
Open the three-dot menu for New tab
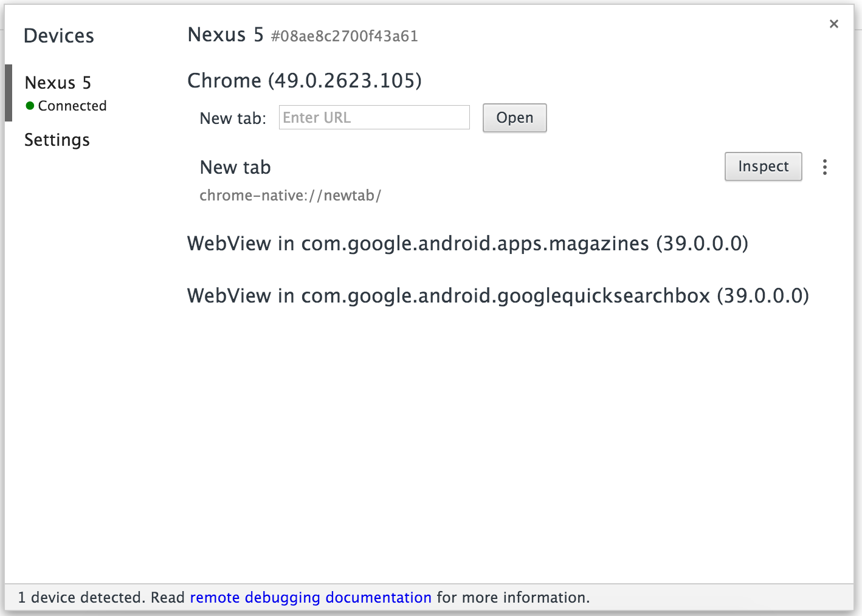click(x=824, y=167)
